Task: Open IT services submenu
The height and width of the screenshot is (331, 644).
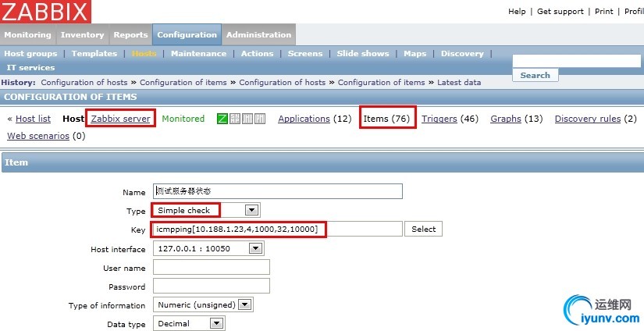Action: pyautogui.click(x=30, y=68)
